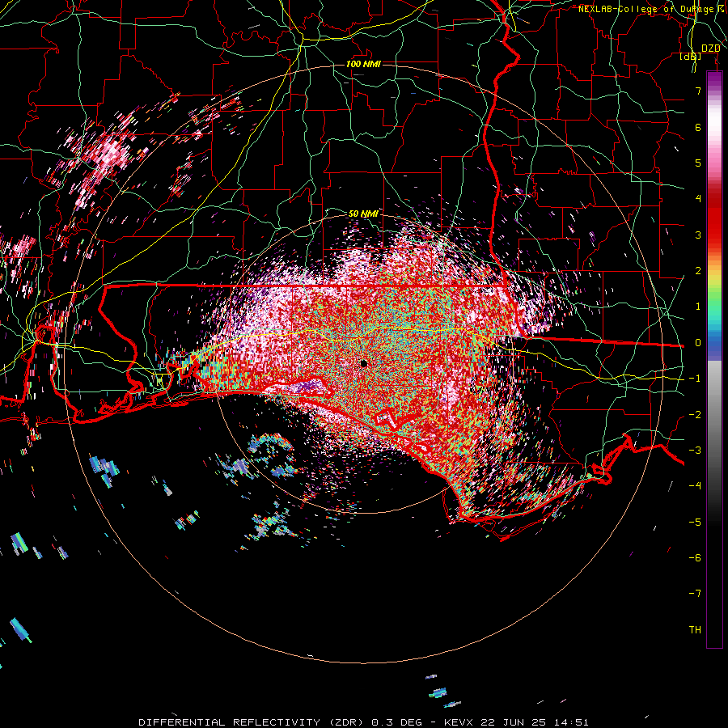Viewport: 728px width, 728px height.
Task: Click the [dB] units label
Action: [x=691, y=57]
